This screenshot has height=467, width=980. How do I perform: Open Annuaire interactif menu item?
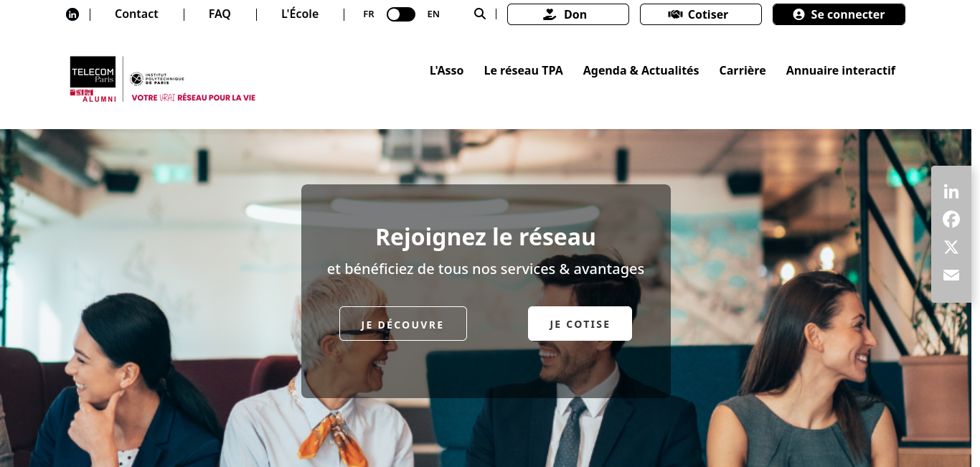coord(841,70)
